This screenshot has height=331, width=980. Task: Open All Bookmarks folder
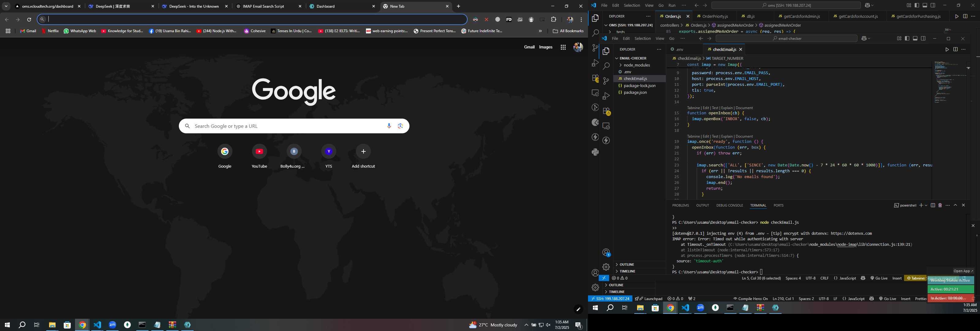[x=568, y=31]
